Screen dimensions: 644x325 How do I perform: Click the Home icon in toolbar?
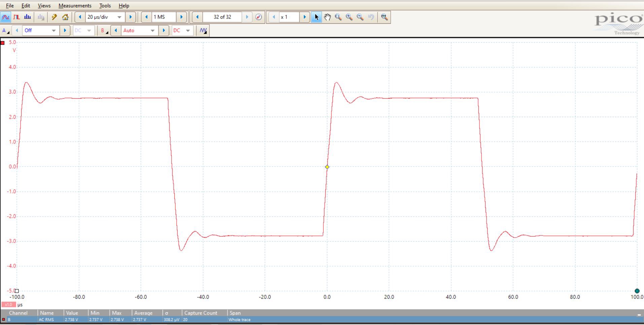pyautogui.click(x=65, y=17)
